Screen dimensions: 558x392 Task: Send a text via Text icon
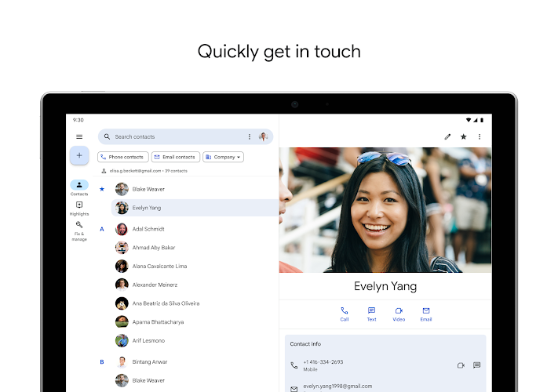pos(371,314)
